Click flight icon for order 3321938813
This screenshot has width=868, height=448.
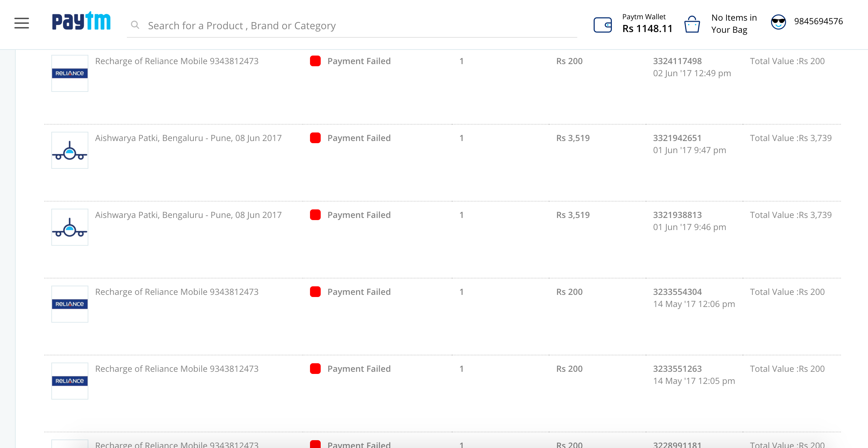tap(70, 227)
